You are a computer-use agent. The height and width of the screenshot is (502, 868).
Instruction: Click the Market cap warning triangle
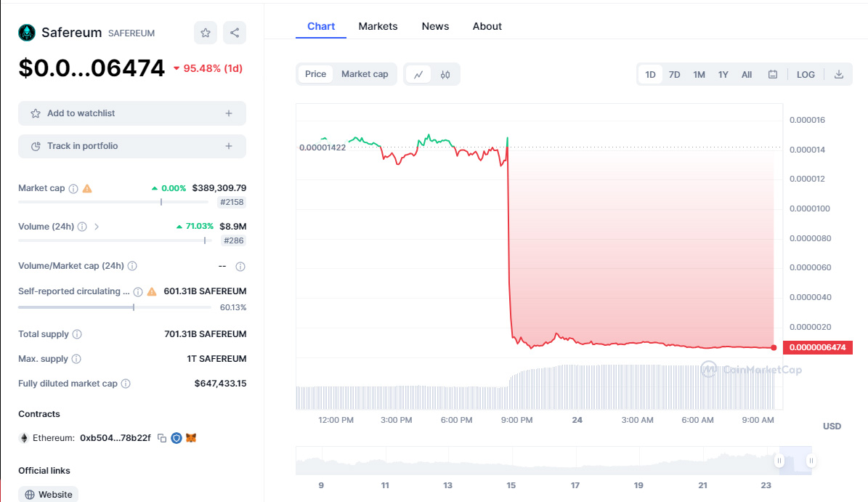87,189
